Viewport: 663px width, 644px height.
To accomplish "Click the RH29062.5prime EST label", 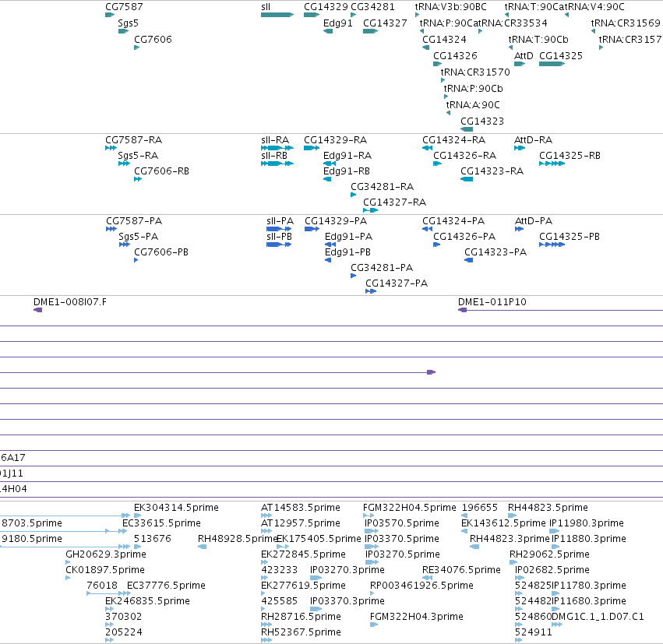I will pos(550,554).
